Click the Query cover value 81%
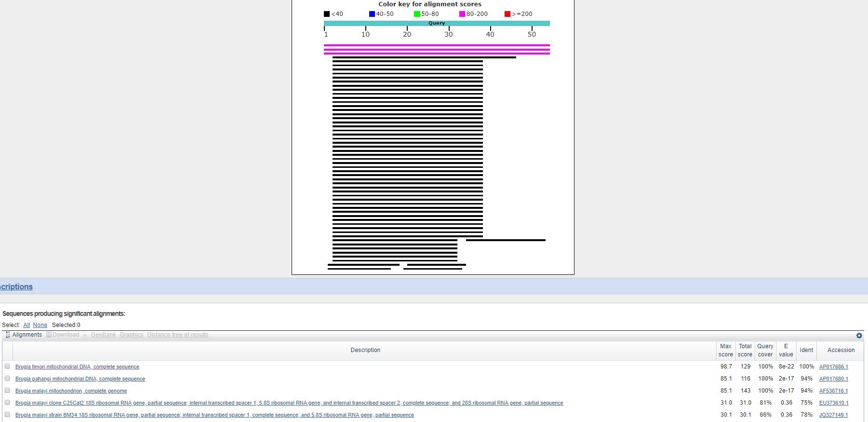The width and height of the screenshot is (868, 422). [766, 403]
